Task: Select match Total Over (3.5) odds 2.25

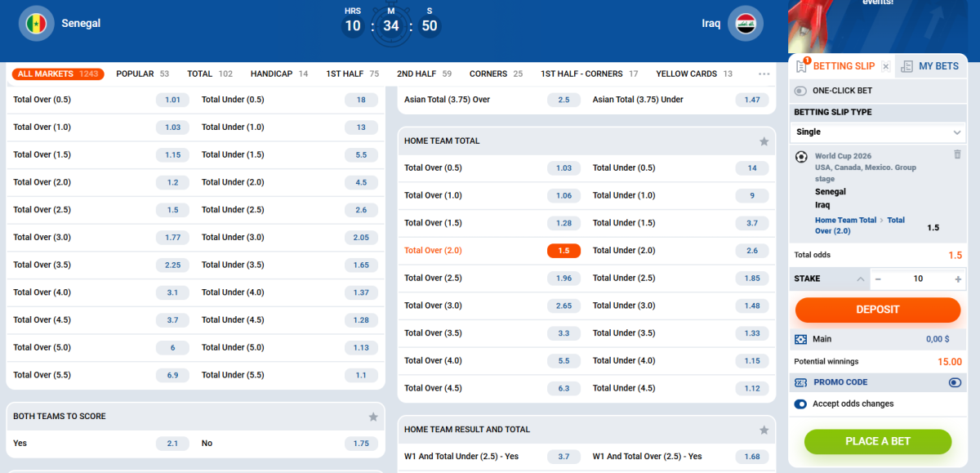Action: point(172,265)
